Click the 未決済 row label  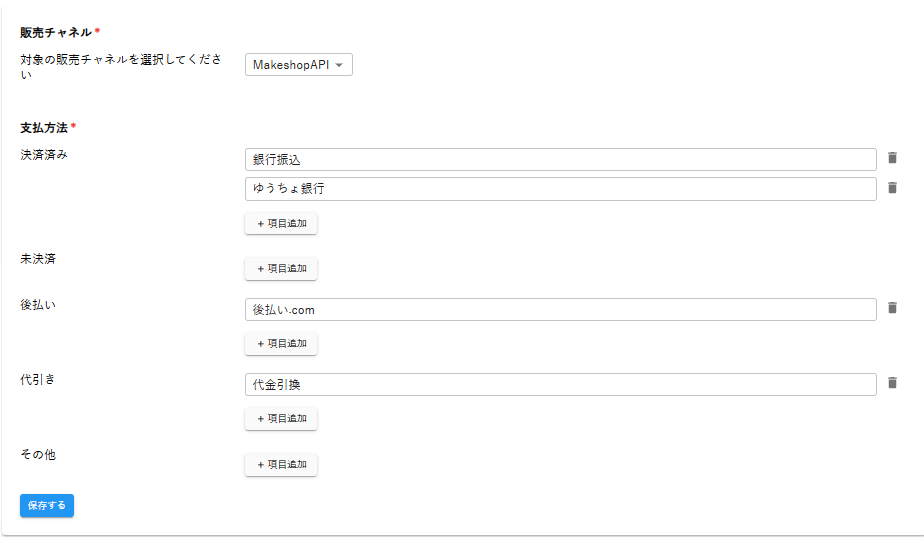click(38, 259)
